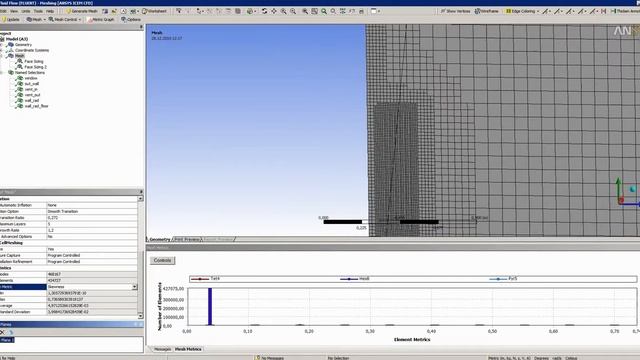Click the Inflation Option Smooth Transition value
This screenshot has height=360, width=640.
[92, 211]
